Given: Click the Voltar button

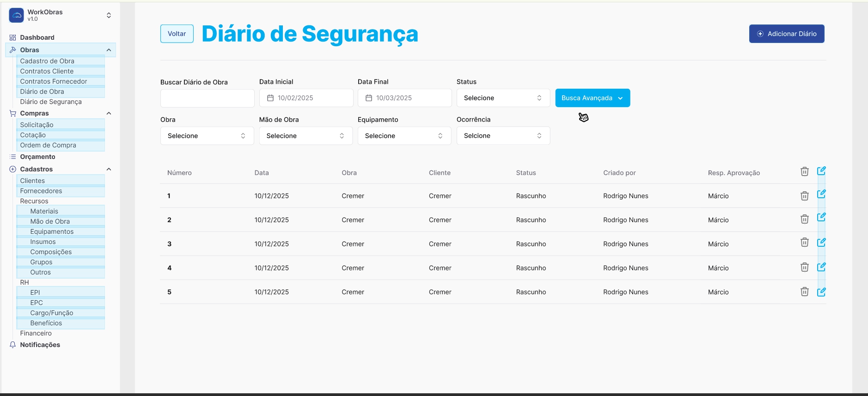Looking at the screenshot, I should (177, 34).
